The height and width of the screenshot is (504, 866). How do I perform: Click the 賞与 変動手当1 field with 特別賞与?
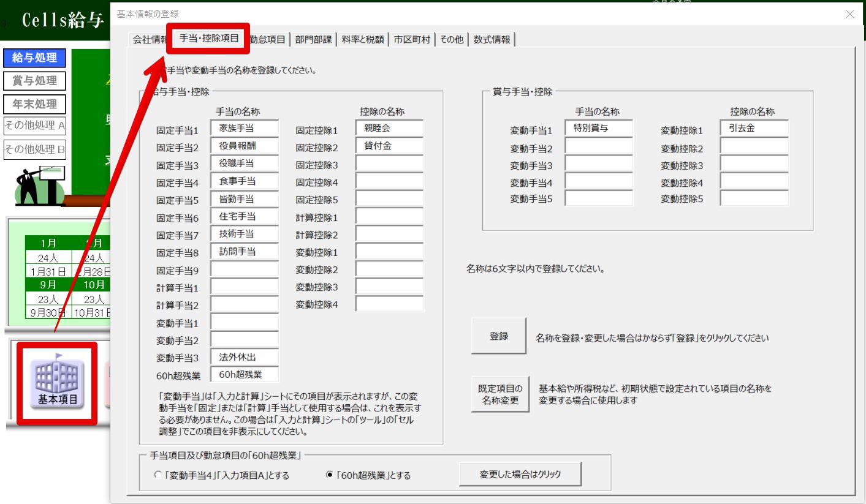598,129
